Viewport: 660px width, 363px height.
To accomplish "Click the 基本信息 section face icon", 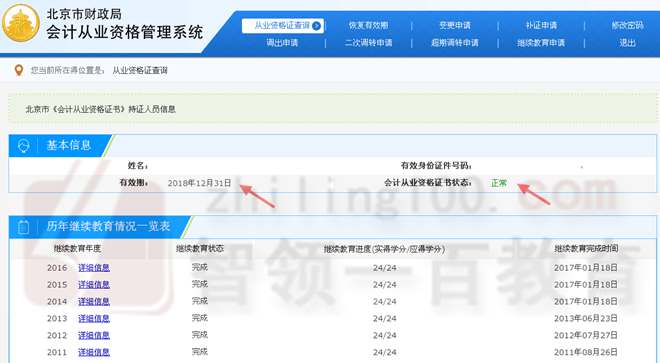I will (x=24, y=146).
